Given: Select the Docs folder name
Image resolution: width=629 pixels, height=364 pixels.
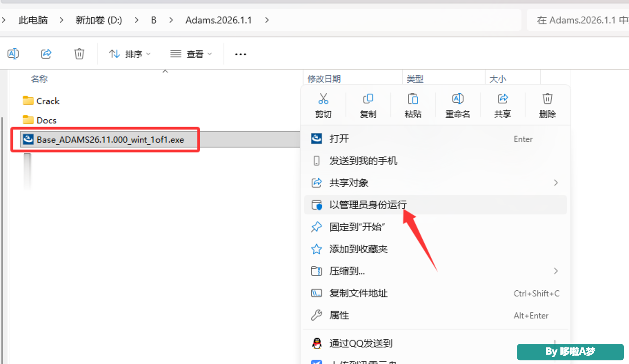Looking at the screenshot, I should click(x=47, y=120).
